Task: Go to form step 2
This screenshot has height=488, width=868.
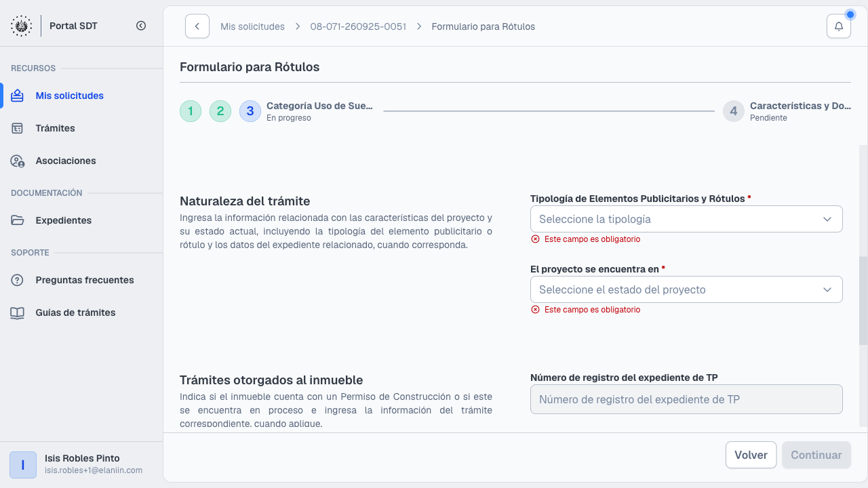Action: (220, 111)
